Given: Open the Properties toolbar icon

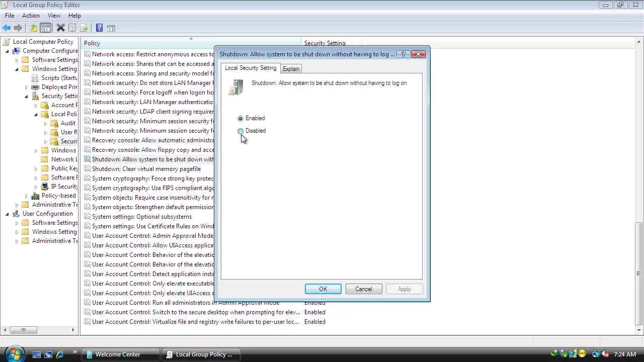Looking at the screenshot, I should (x=72, y=28).
